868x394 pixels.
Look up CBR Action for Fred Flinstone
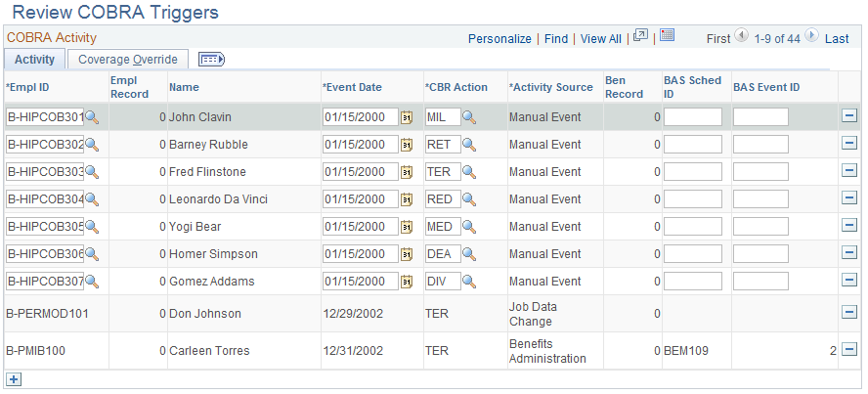pos(468,172)
